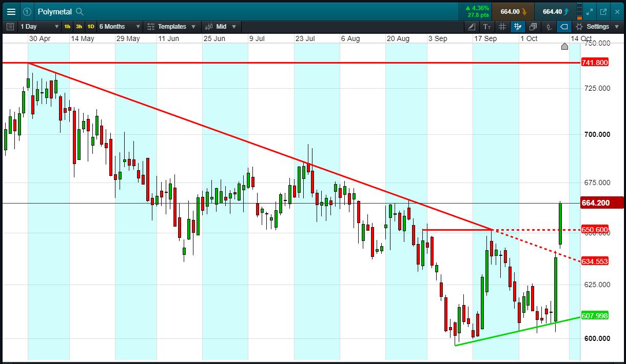
Task: Toggle the crosshair grid picker tool
Action: click(x=518, y=27)
